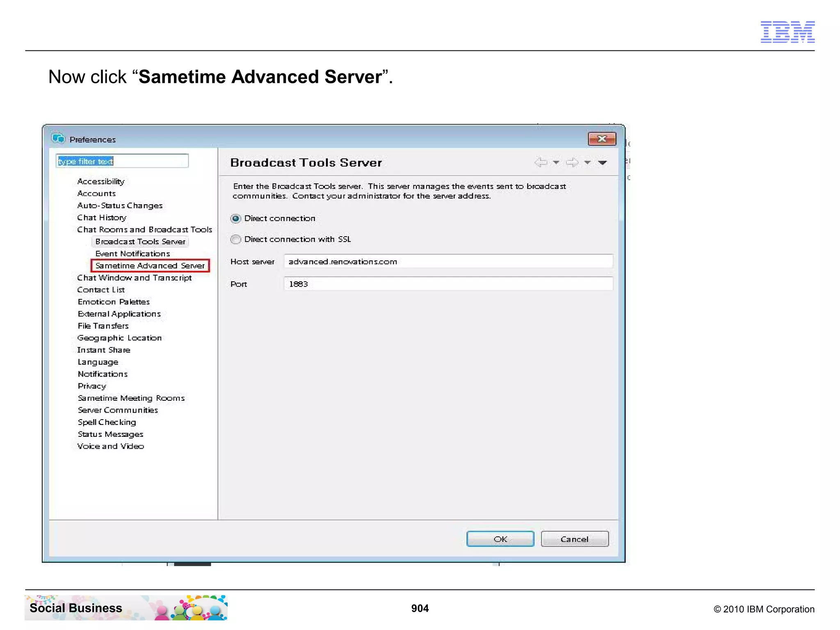Select Direct connection with SSL option

235,239
